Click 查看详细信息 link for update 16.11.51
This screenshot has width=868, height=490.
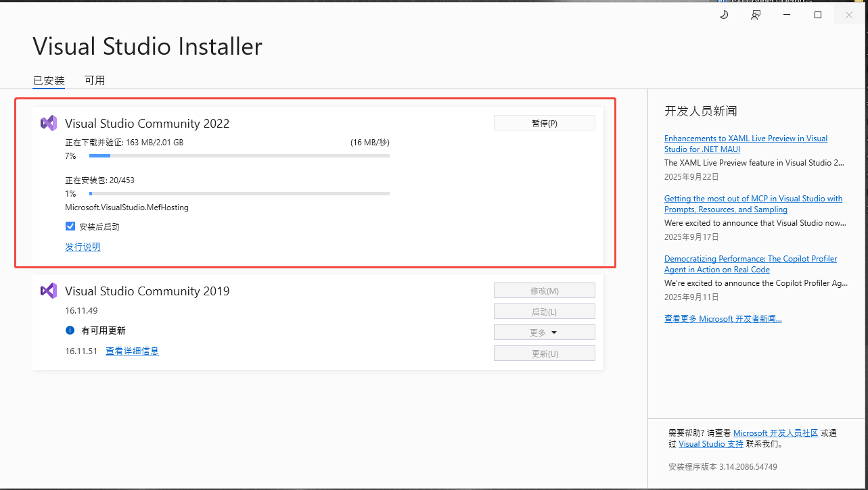click(x=132, y=351)
